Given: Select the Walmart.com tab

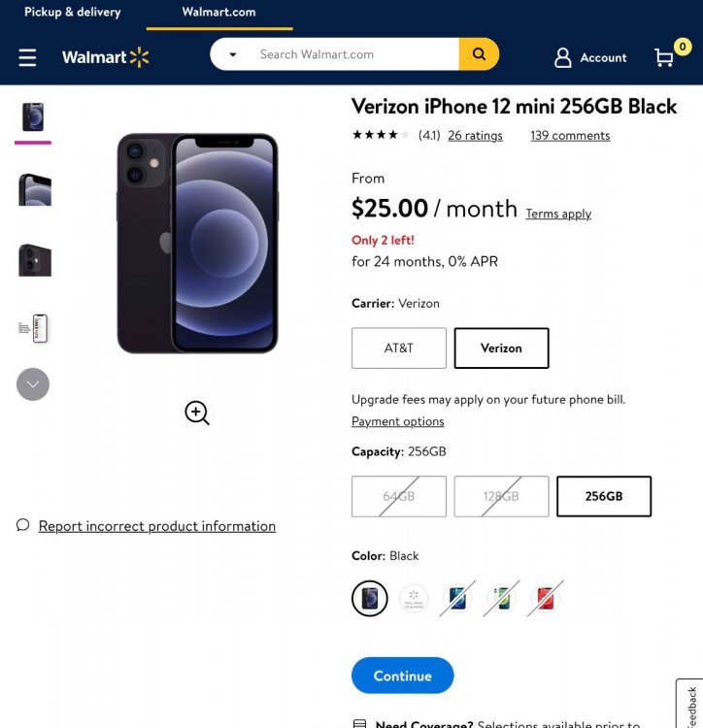Looking at the screenshot, I should [x=219, y=13].
